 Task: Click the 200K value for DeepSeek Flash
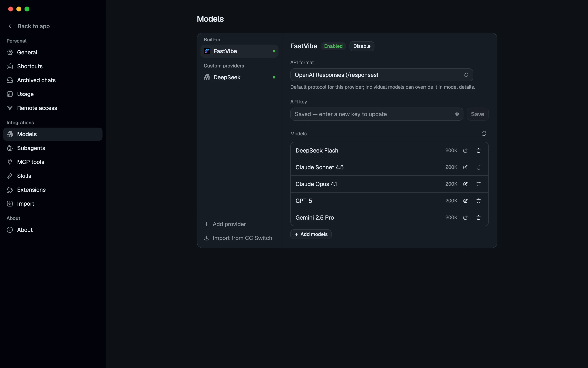[x=451, y=150]
